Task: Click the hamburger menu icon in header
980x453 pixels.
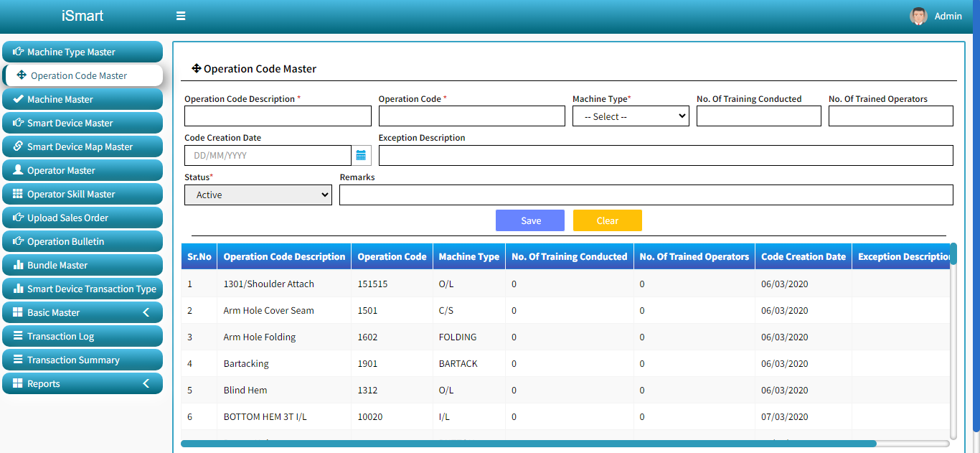Action: [181, 16]
